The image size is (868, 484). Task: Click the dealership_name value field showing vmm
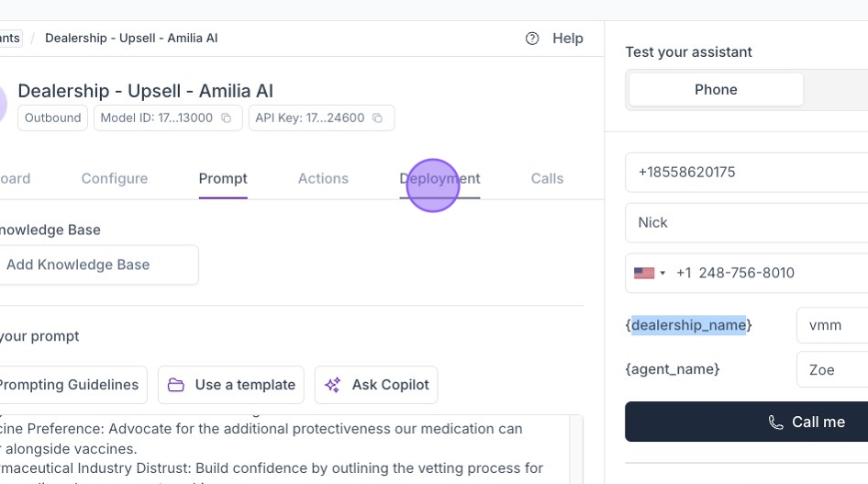point(831,325)
